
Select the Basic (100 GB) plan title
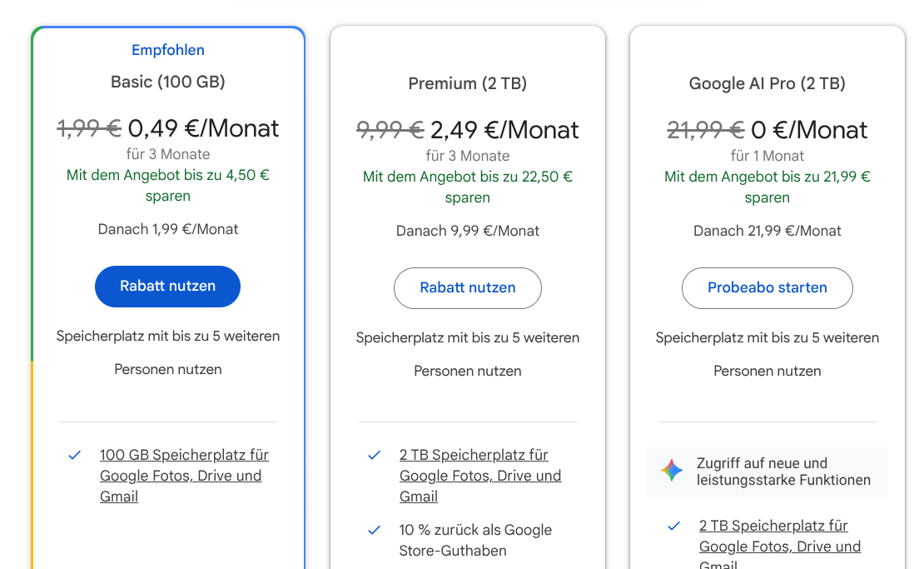point(168,82)
